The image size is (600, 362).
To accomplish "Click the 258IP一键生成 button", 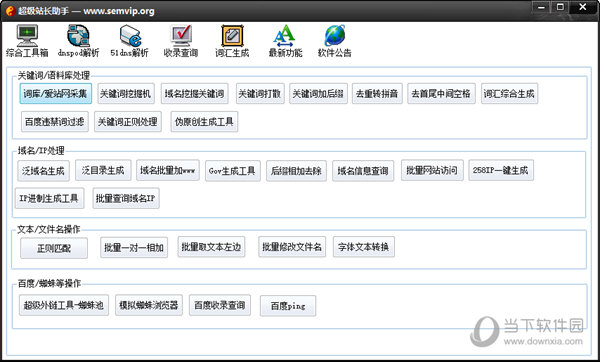I will tap(501, 170).
